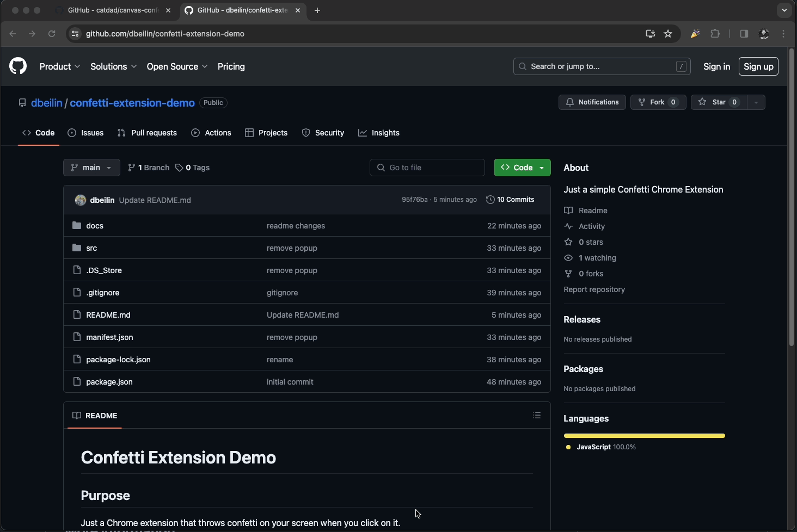Image resolution: width=797 pixels, height=532 pixels.
Task: Open the browser extensions puzzle icon
Action: click(x=715, y=34)
